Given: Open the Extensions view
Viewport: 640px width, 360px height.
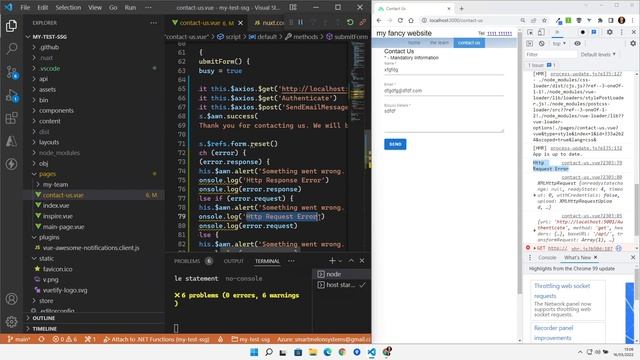Looking at the screenshot, I should tap(11, 118).
